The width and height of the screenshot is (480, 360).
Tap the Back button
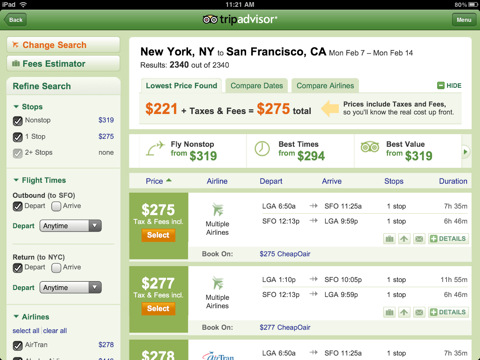(x=15, y=20)
